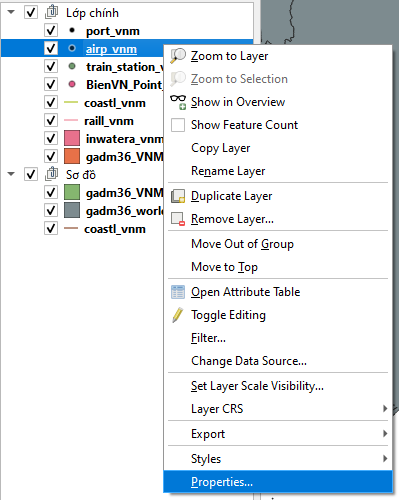This screenshot has width=399, height=500.
Task: Click the Remove Layer icon
Action: coord(178,219)
